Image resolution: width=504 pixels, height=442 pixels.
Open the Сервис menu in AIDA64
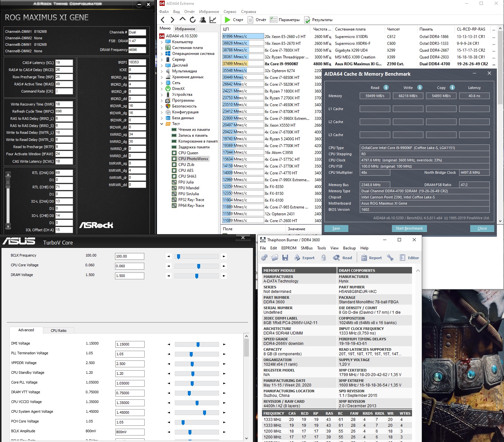click(x=230, y=12)
